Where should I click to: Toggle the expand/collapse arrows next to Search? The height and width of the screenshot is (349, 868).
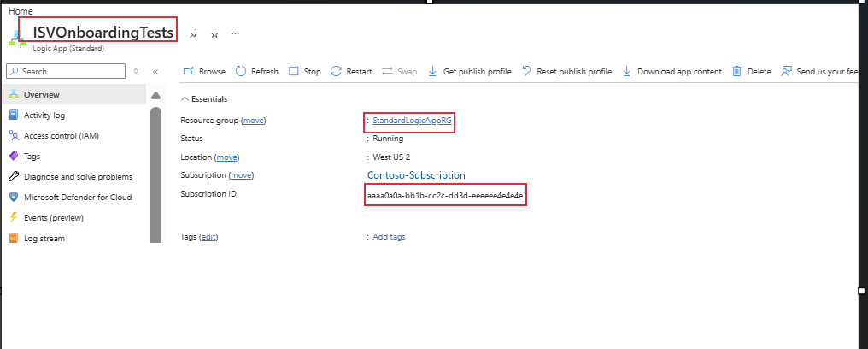[x=136, y=72]
